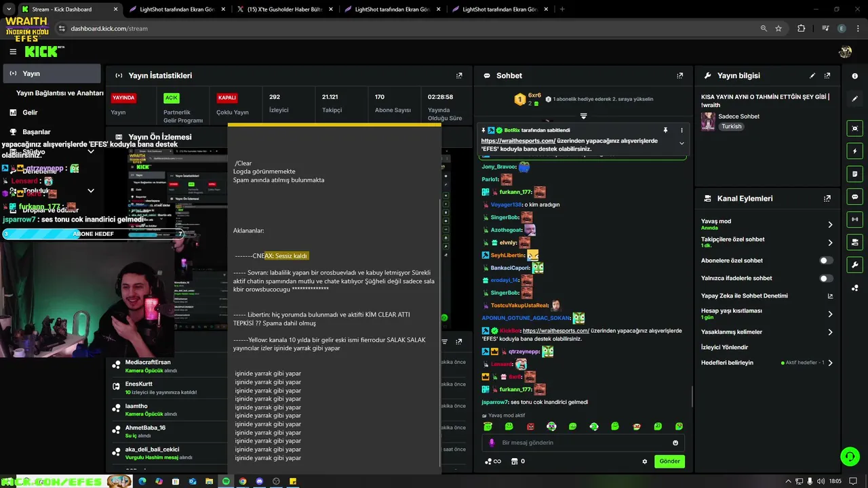Screen dimensions: 868x488
Task: Bookmark this page with star icon
Action: pos(778,28)
